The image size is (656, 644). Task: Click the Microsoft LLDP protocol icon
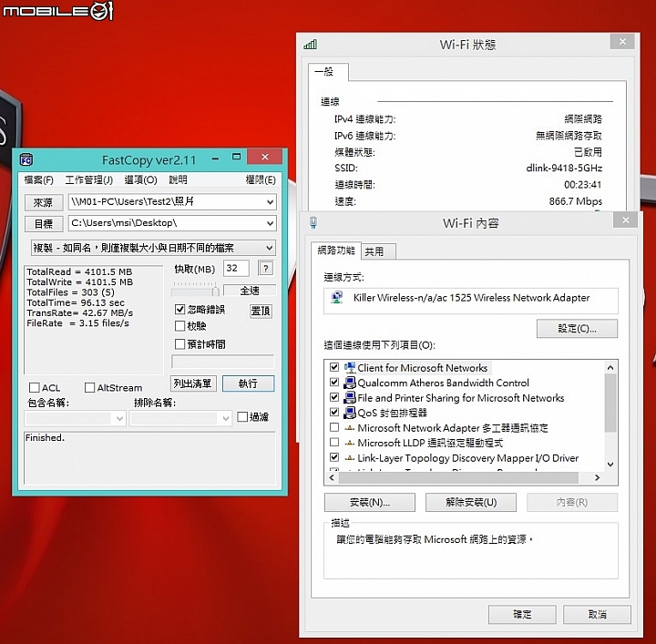pyautogui.click(x=349, y=444)
